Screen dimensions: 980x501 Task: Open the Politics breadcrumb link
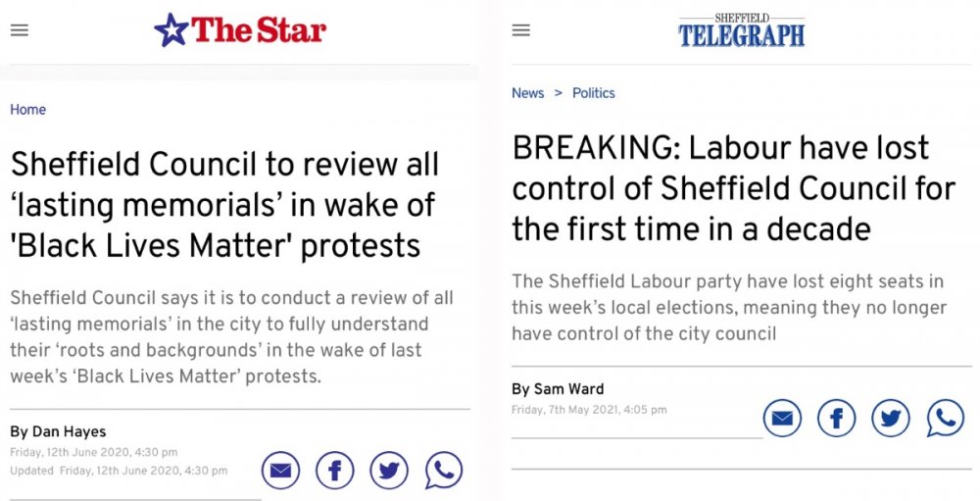(x=594, y=93)
